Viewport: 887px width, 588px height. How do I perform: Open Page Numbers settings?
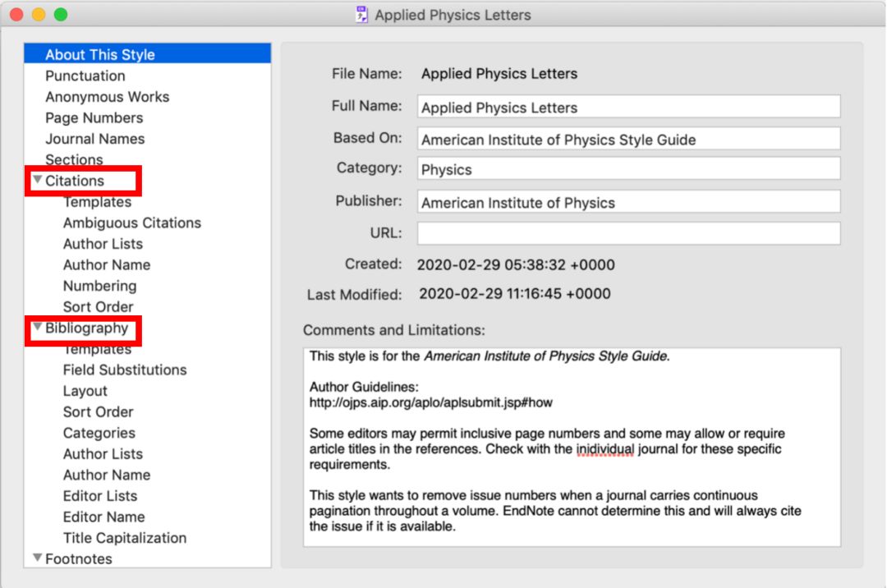point(94,117)
